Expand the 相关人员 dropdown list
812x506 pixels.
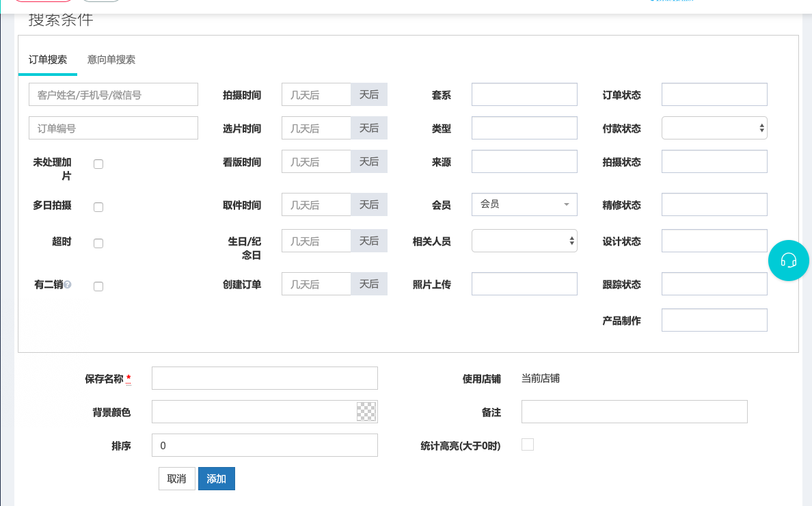click(524, 241)
